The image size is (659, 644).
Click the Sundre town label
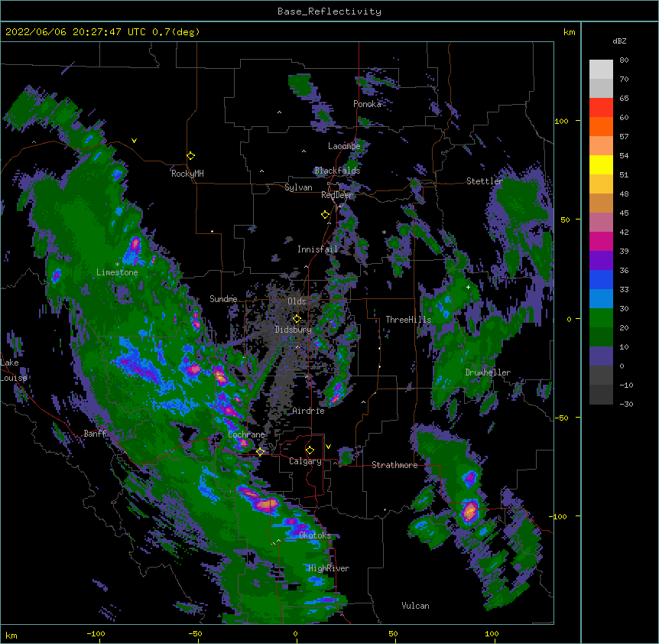(223, 299)
